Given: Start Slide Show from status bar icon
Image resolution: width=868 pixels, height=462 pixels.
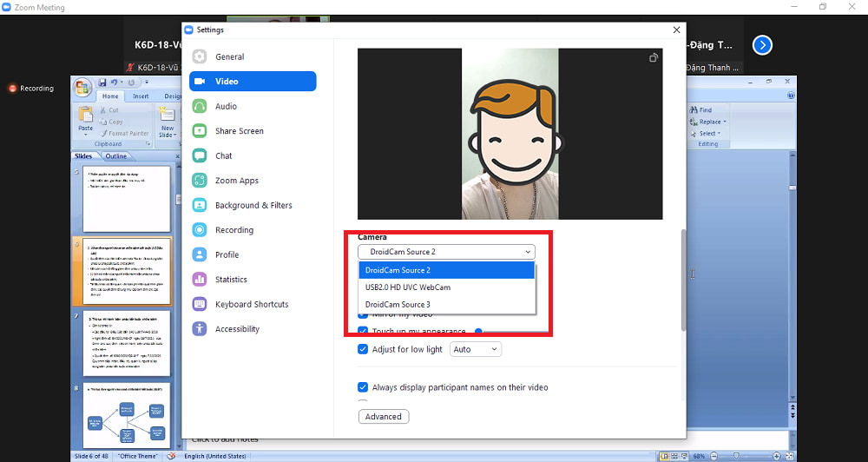Looking at the screenshot, I should (x=685, y=457).
